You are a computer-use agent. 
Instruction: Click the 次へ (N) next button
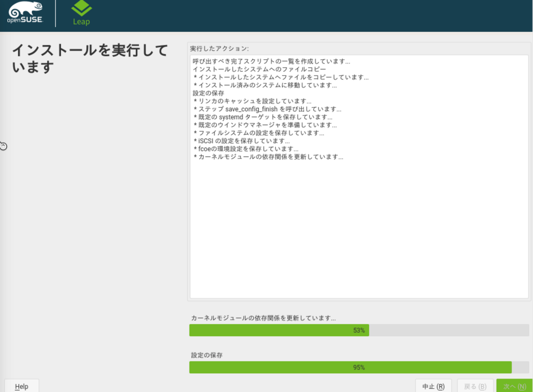514,386
